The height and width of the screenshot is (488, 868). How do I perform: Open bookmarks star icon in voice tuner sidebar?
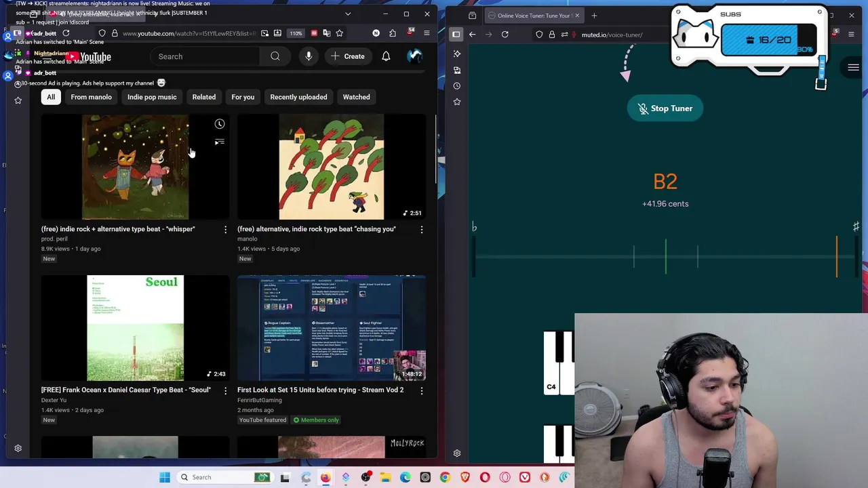coord(457,102)
